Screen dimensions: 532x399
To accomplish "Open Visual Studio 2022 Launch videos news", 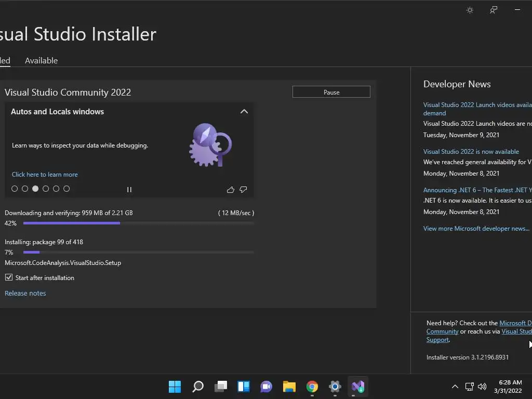I will 477,109.
